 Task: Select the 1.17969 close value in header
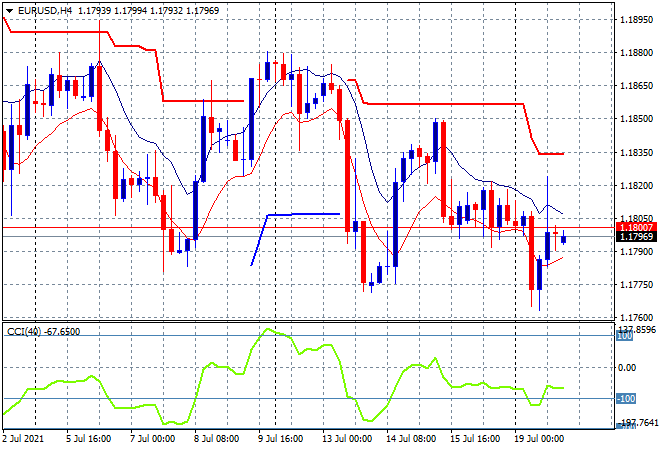pos(203,11)
